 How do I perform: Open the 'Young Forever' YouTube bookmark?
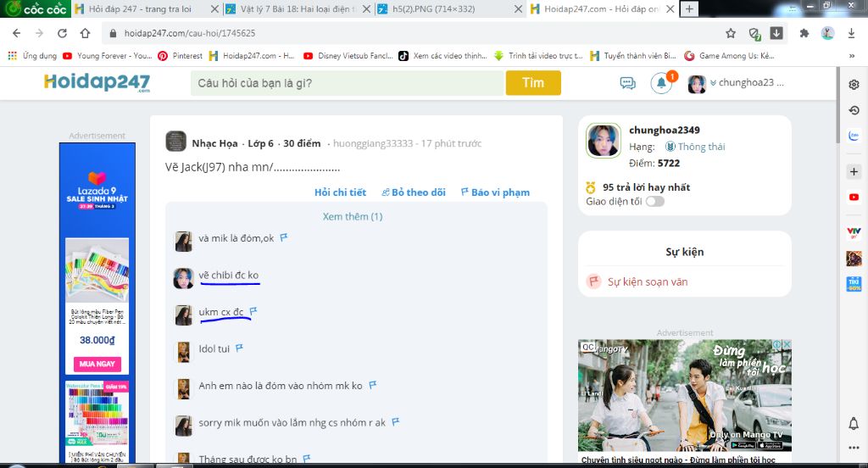pyautogui.click(x=108, y=56)
